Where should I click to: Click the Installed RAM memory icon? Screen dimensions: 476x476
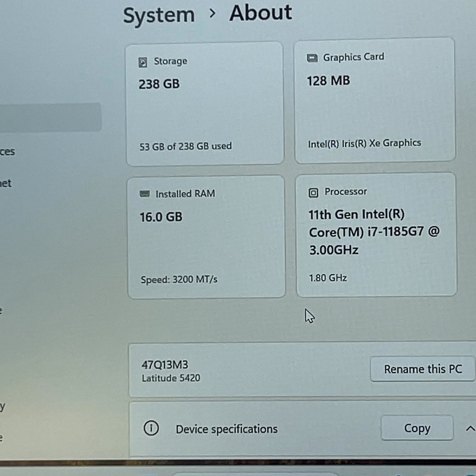point(145,193)
